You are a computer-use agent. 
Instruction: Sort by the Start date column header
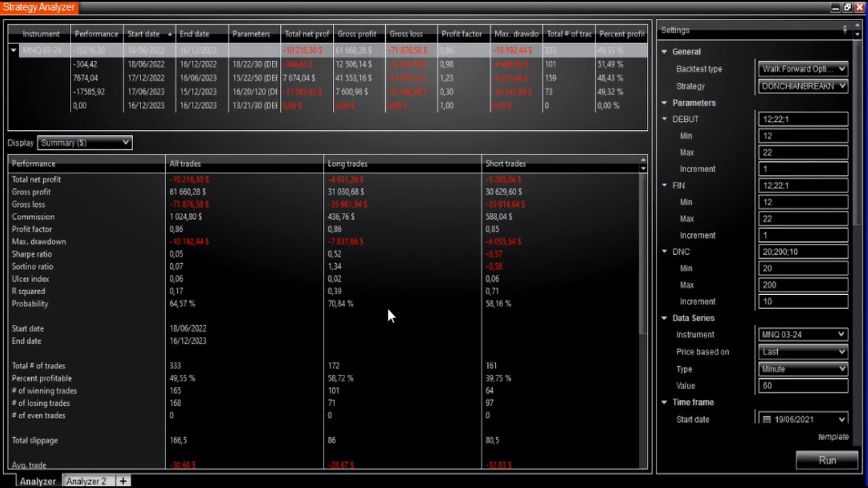tap(149, 34)
